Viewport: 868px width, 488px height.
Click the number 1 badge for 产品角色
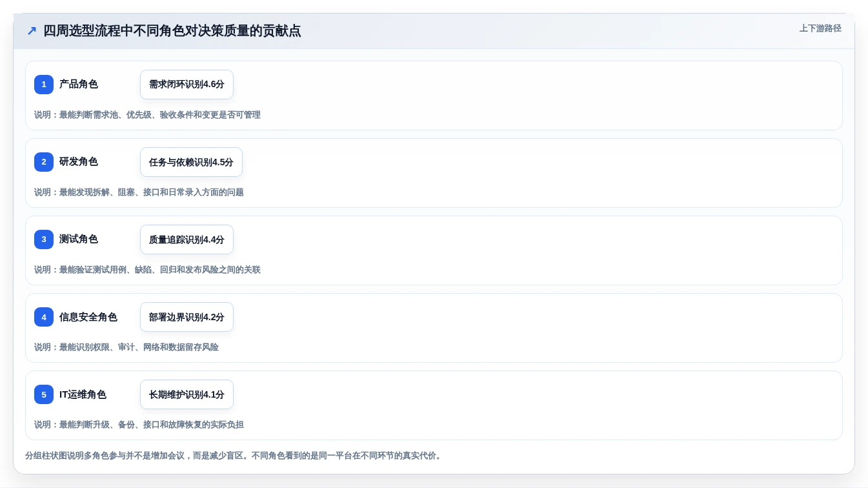point(44,85)
